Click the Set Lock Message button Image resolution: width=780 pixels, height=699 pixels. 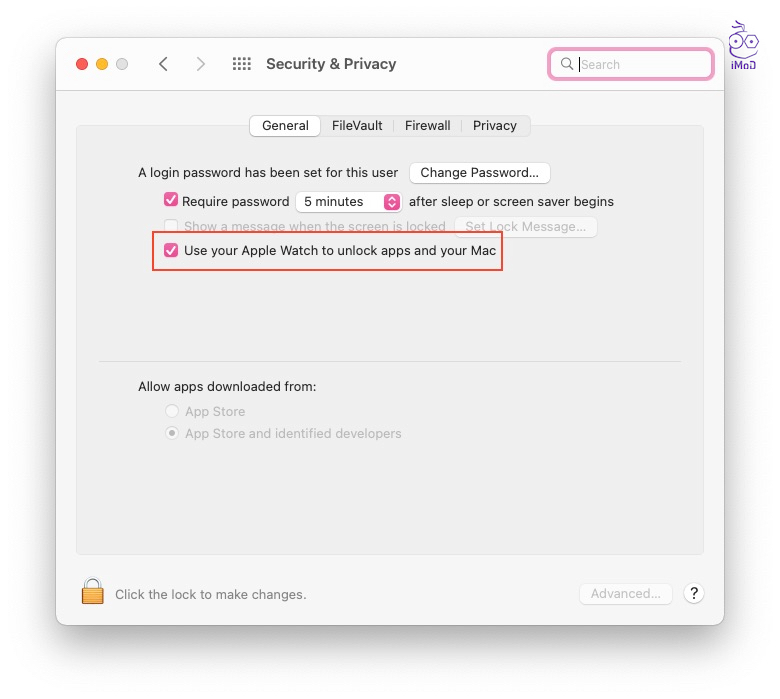click(525, 227)
